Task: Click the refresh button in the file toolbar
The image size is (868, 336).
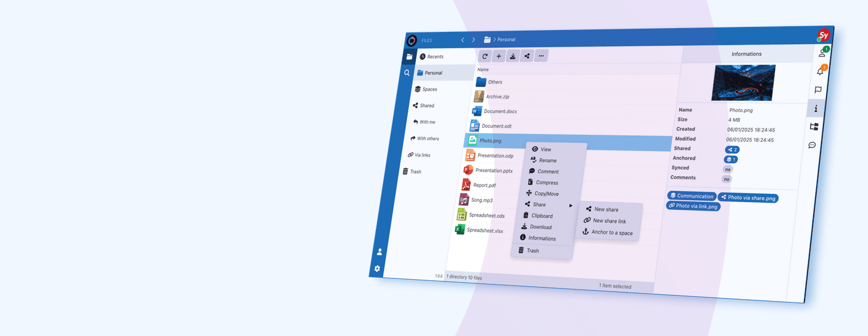Action: click(x=485, y=56)
